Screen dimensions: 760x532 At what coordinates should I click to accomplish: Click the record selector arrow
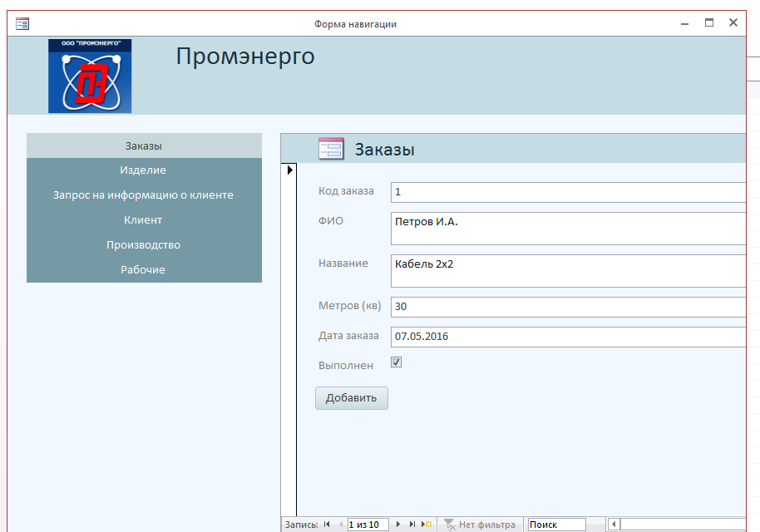(x=289, y=170)
